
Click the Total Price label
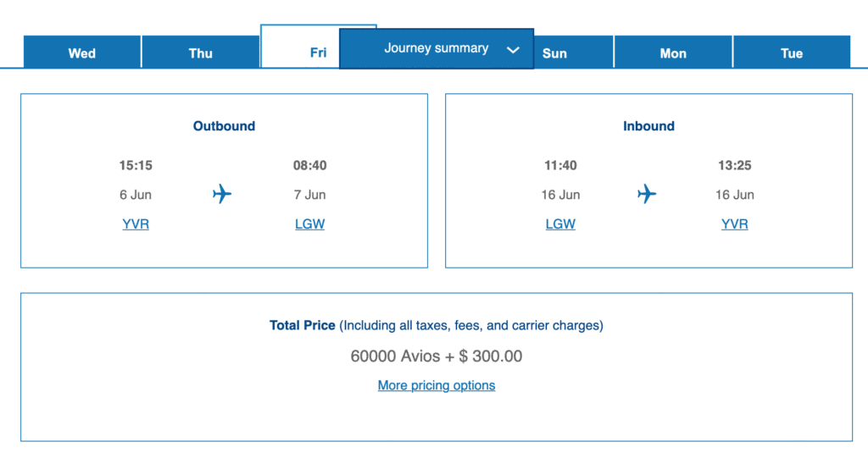pos(303,325)
